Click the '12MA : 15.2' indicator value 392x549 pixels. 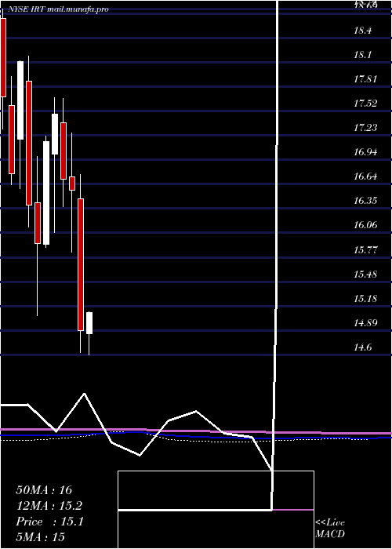[50, 506]
